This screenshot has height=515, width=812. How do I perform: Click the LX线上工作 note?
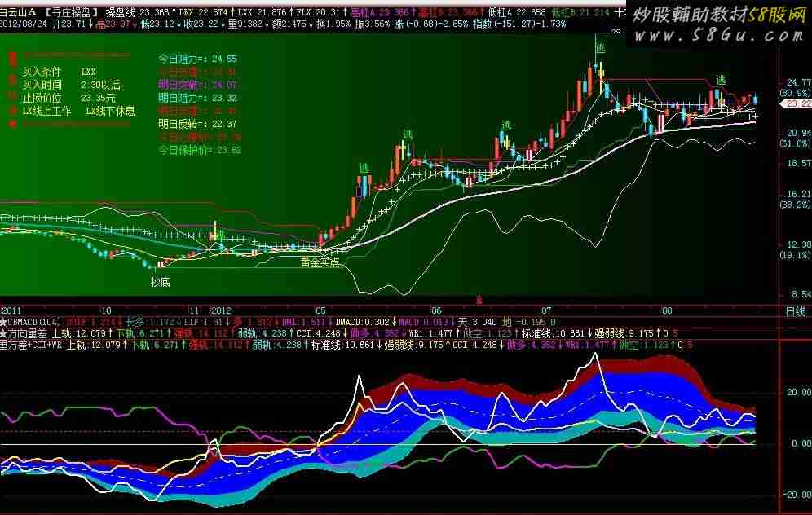tap(46, 111)
